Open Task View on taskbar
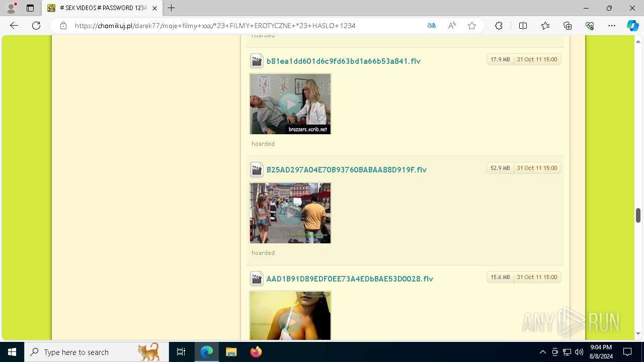The width and height of the screenshot is (644, 362). [181, 352]
